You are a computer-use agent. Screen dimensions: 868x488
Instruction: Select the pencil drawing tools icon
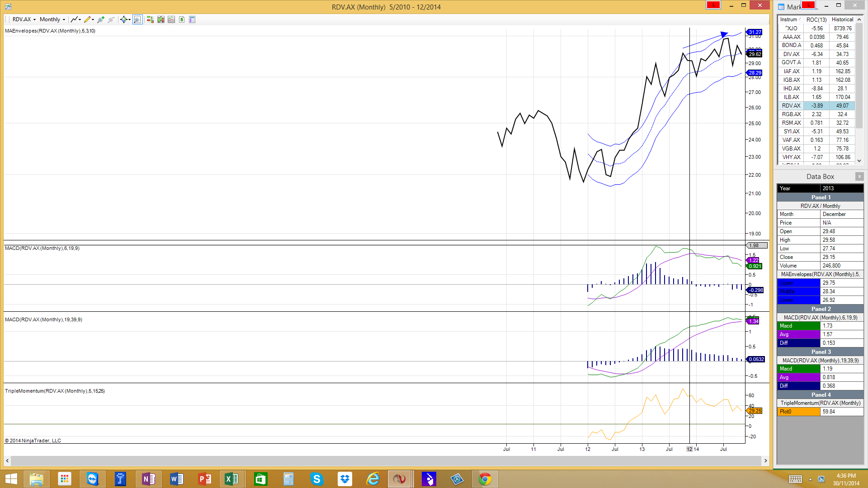[88, 19]
